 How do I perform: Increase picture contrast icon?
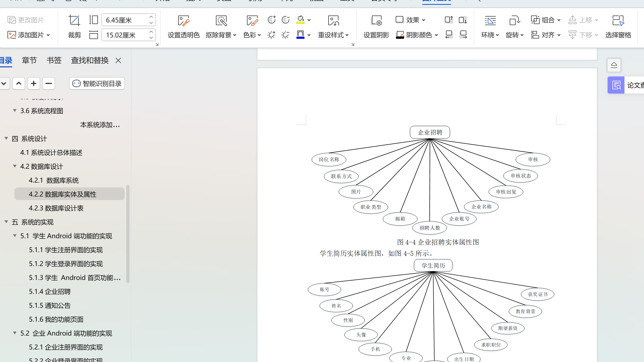[x=271, y=20]
